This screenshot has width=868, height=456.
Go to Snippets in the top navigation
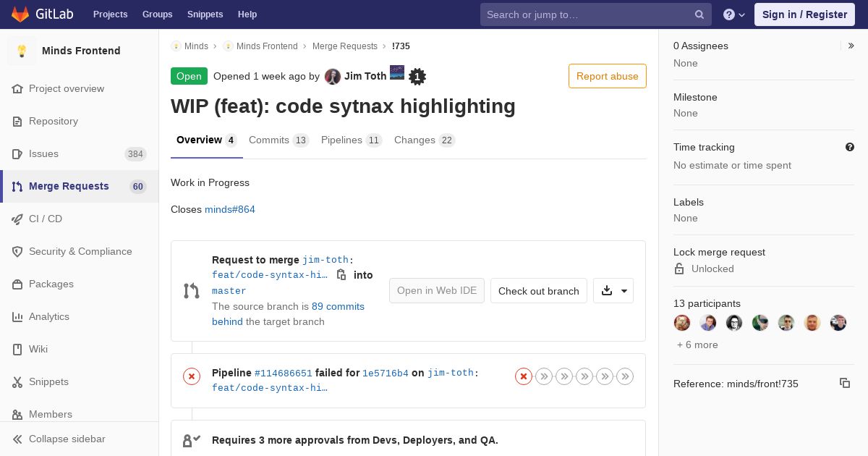205,14
